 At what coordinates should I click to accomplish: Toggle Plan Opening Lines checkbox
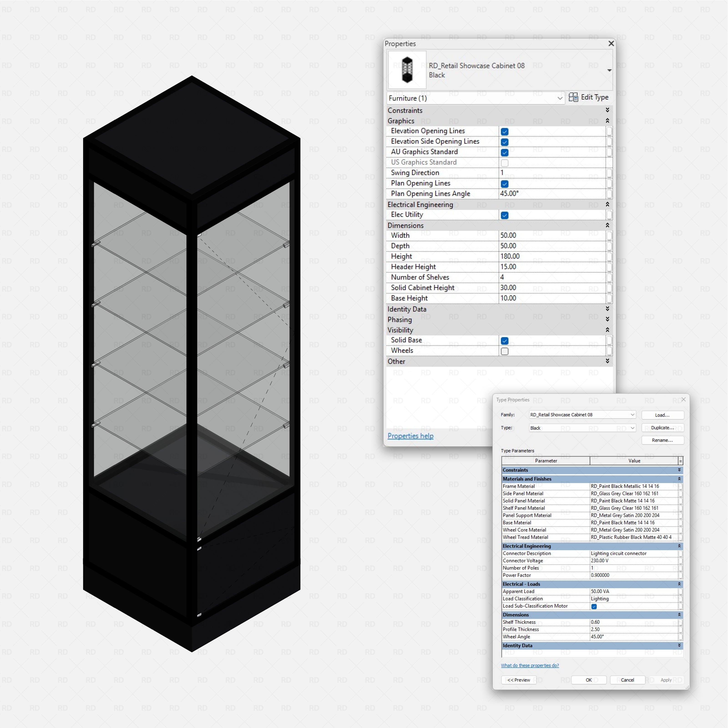[505, 184]
